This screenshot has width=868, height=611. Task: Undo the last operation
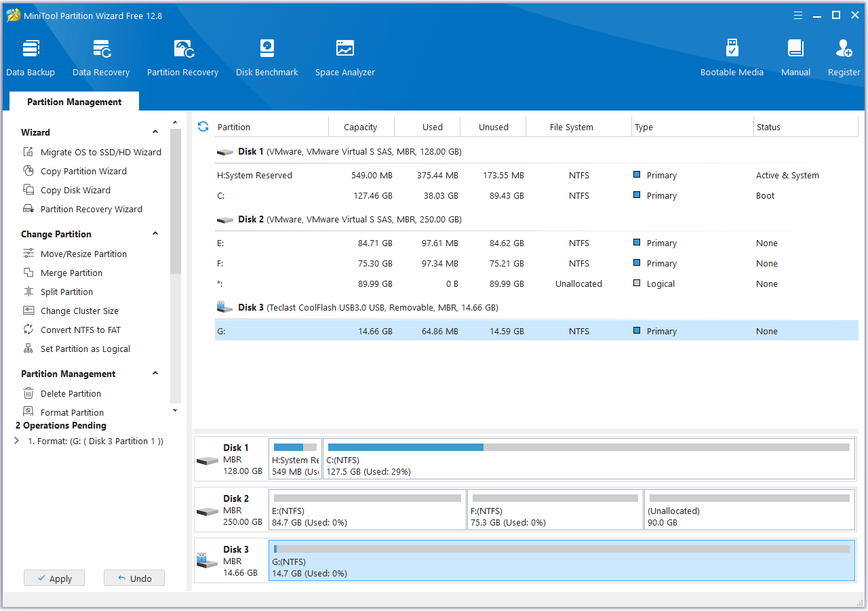134,578
